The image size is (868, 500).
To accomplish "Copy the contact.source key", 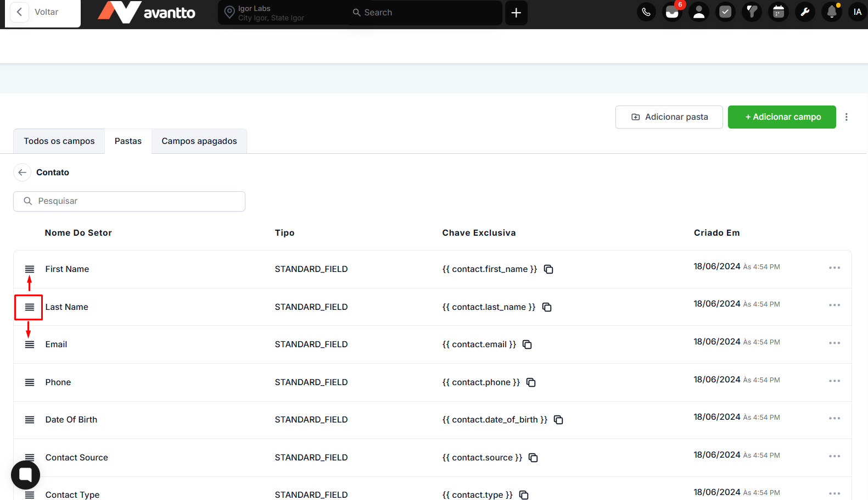I will point(533,458).
